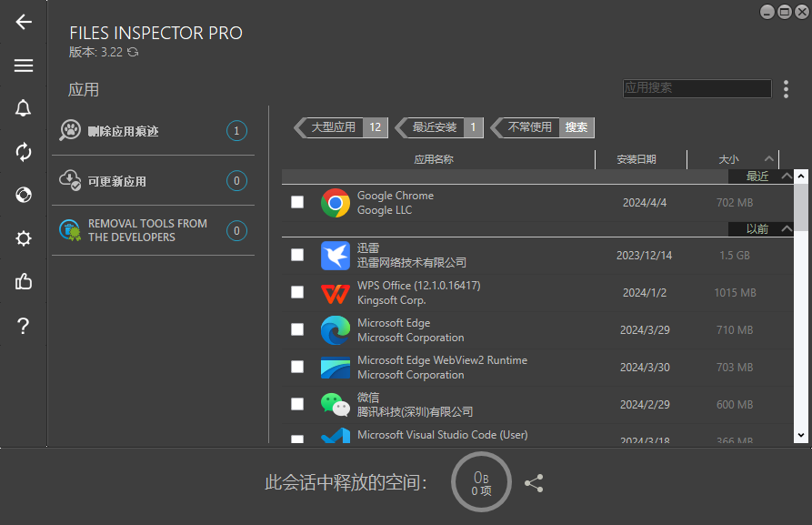Click the scrollbar down arrow
This screenshot has height=525, width=812.
800,435
